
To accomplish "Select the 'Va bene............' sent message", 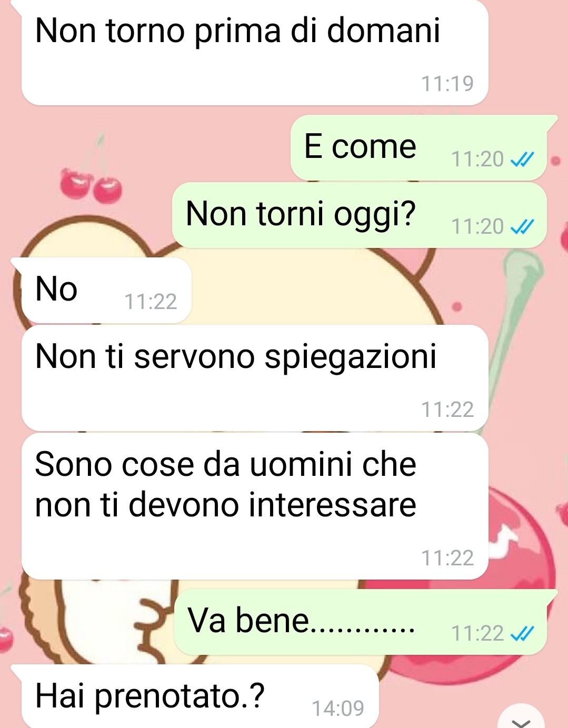I will [x=361, y=622].
